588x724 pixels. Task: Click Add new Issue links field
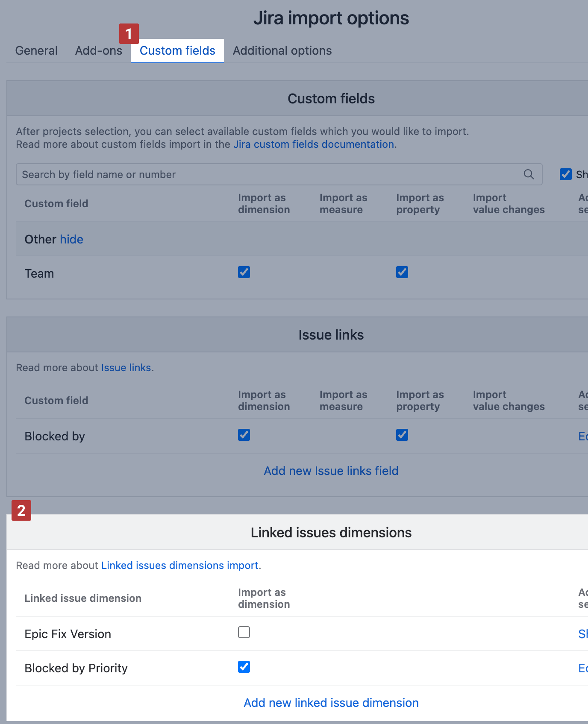(x=331, y=471)
